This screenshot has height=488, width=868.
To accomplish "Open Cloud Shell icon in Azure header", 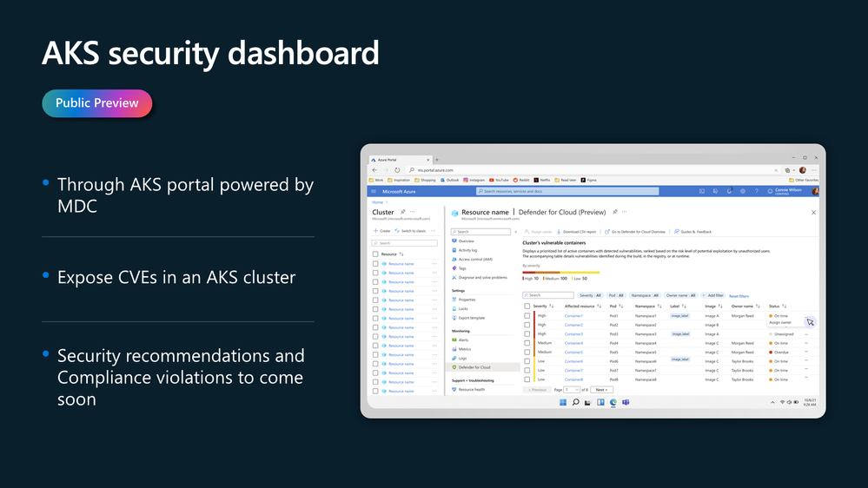I will (x=702, y=191).
